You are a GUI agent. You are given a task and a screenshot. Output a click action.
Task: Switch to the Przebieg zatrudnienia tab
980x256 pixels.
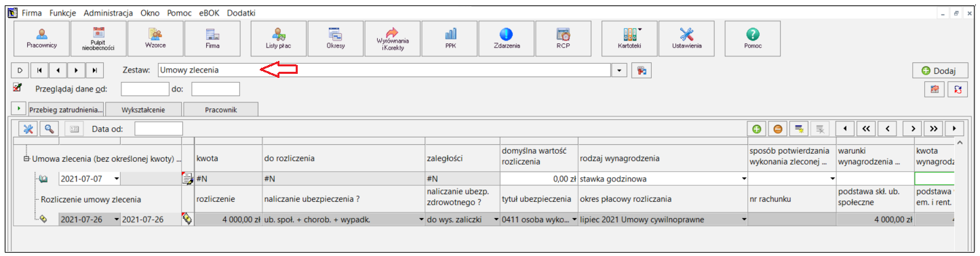point(66,109)
